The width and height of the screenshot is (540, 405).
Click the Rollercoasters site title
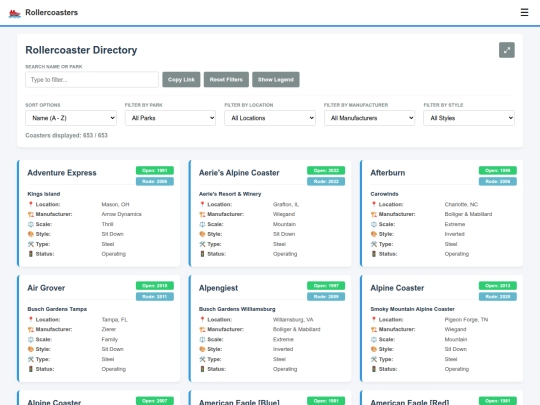(x=52, y=12)
